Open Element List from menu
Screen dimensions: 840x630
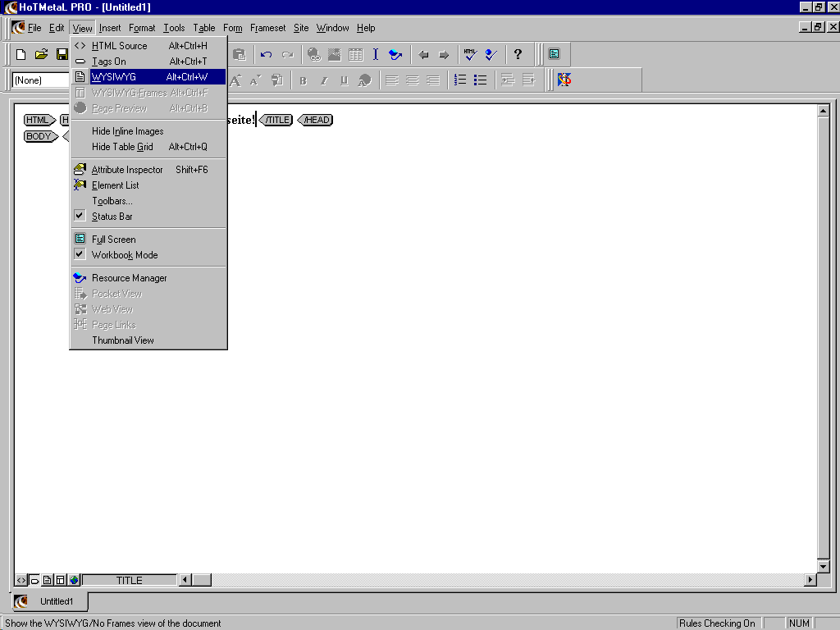tap(148, 185)
